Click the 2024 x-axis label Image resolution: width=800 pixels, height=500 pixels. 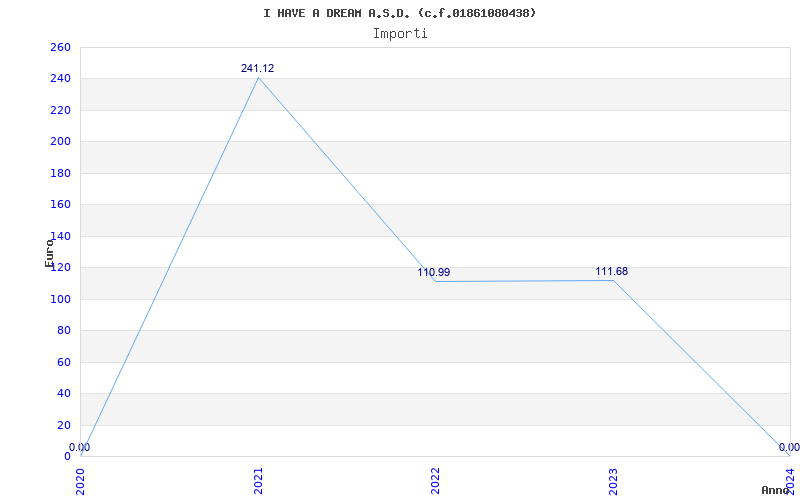[x=790, y=482]
